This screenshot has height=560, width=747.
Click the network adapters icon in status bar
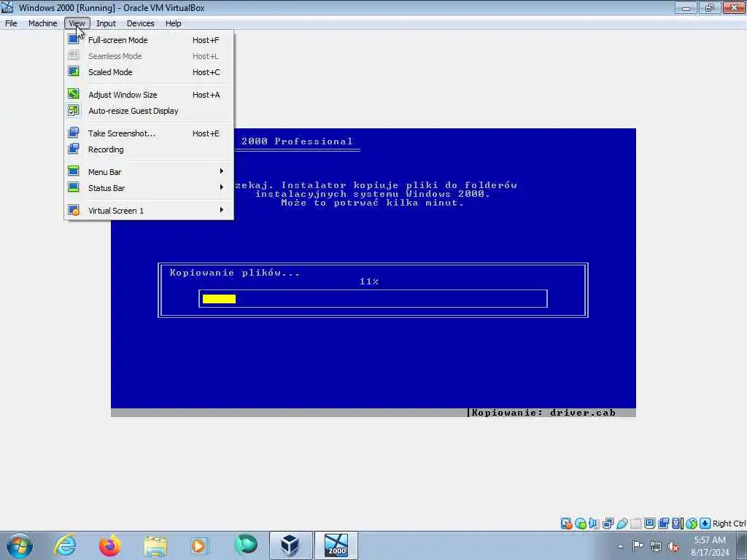pos(608,524)
